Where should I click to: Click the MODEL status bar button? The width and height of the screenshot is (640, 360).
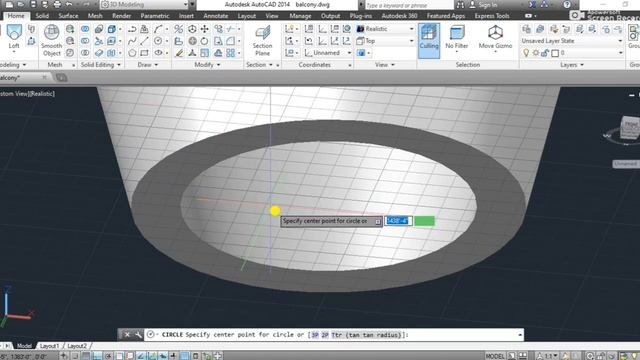tap(495, 356)
